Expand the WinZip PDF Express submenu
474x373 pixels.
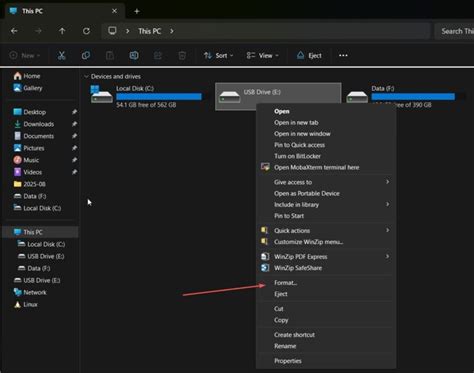388,257
